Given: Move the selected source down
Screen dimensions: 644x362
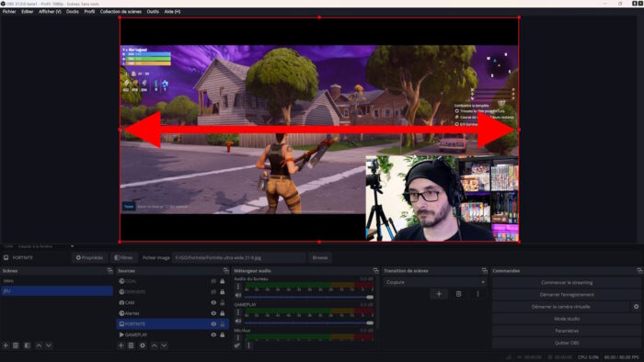Looking at the screenshot, I should click(164, 345).
